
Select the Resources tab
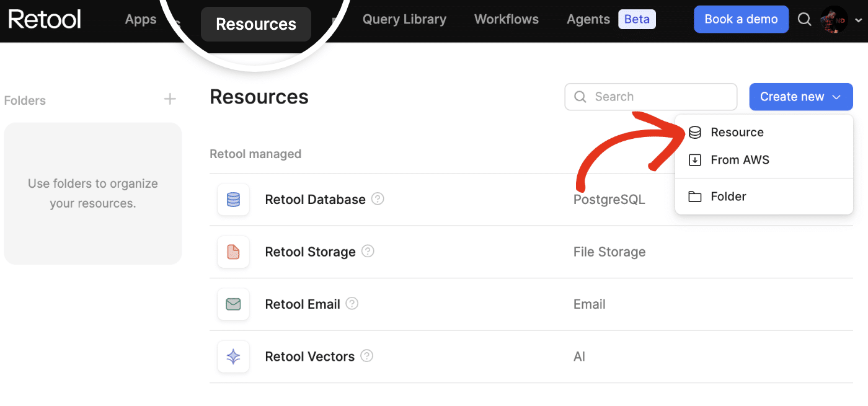[256, 24]
